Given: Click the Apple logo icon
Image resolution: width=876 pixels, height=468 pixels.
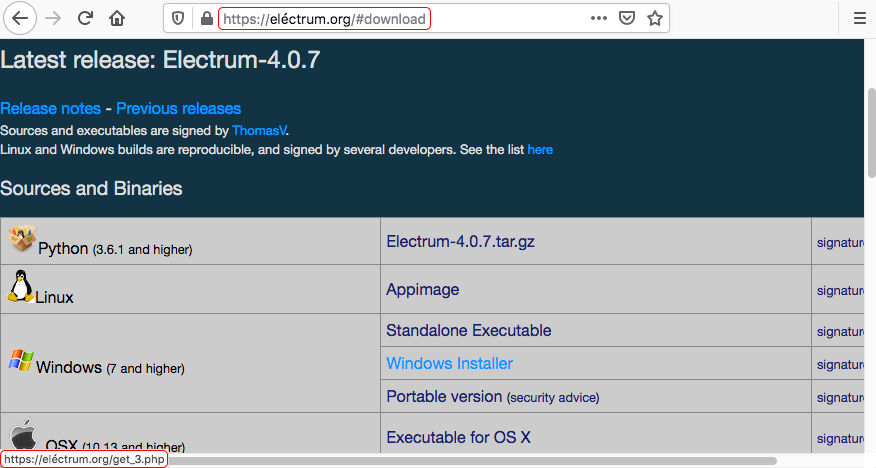Looking at the screenshot, I should (23, 434).
